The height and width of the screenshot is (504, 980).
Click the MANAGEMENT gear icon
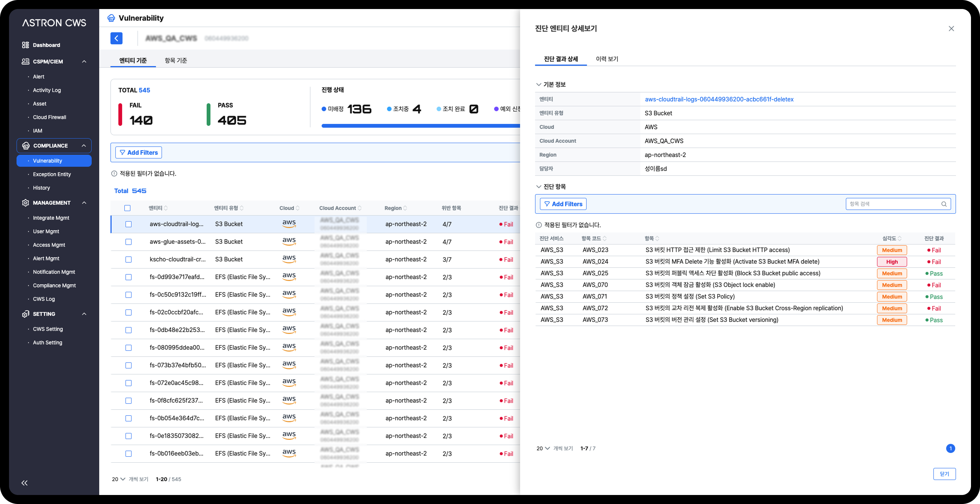[x=26, y=202]
